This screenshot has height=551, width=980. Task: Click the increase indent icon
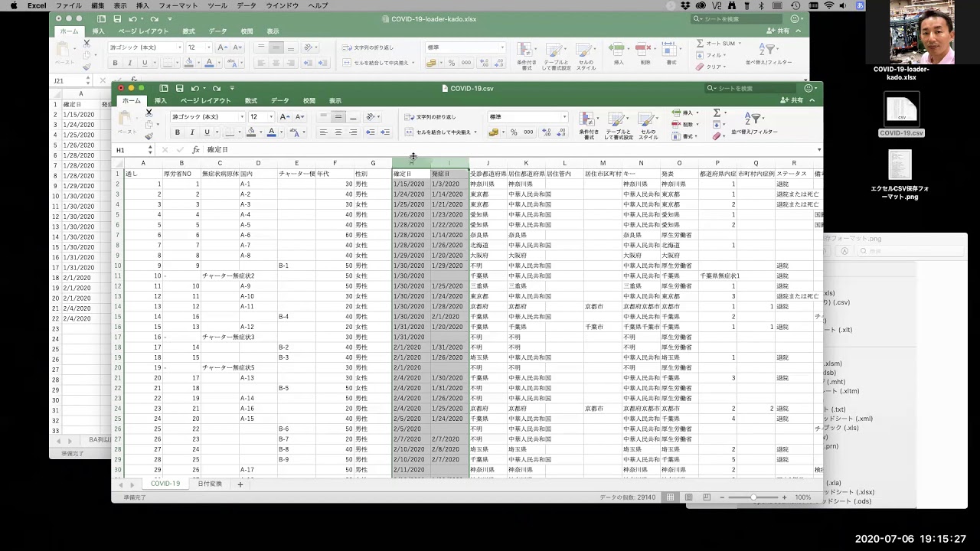tap(385, 132)
